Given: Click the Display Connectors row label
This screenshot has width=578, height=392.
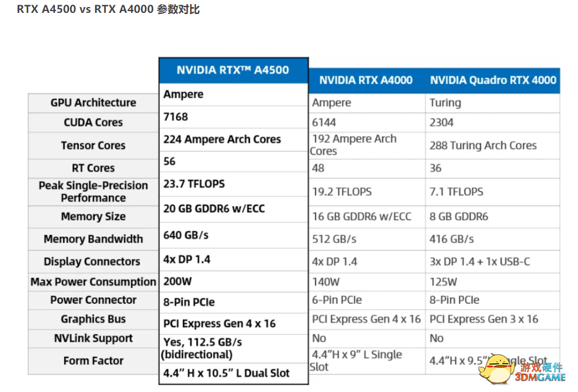Looking at the screenshot, I should [x=94, y=262].
